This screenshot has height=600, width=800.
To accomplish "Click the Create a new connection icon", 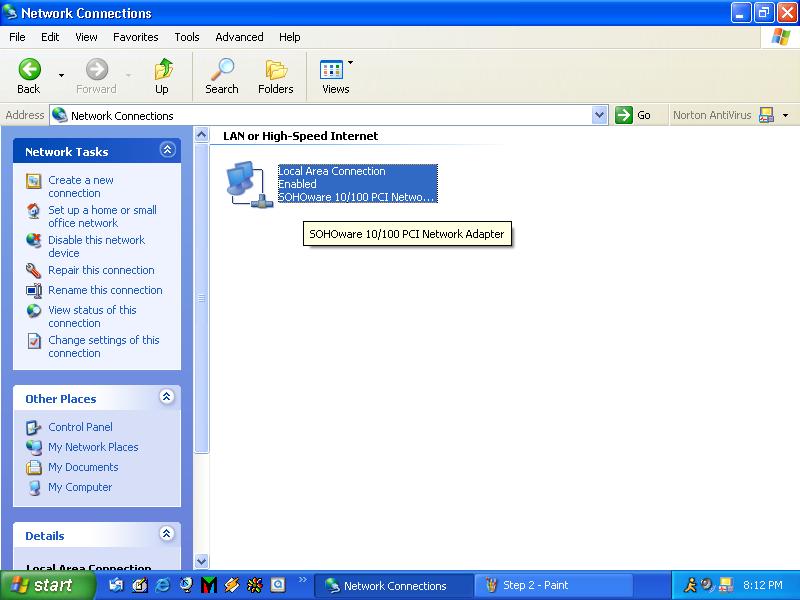I will point(34,181).
